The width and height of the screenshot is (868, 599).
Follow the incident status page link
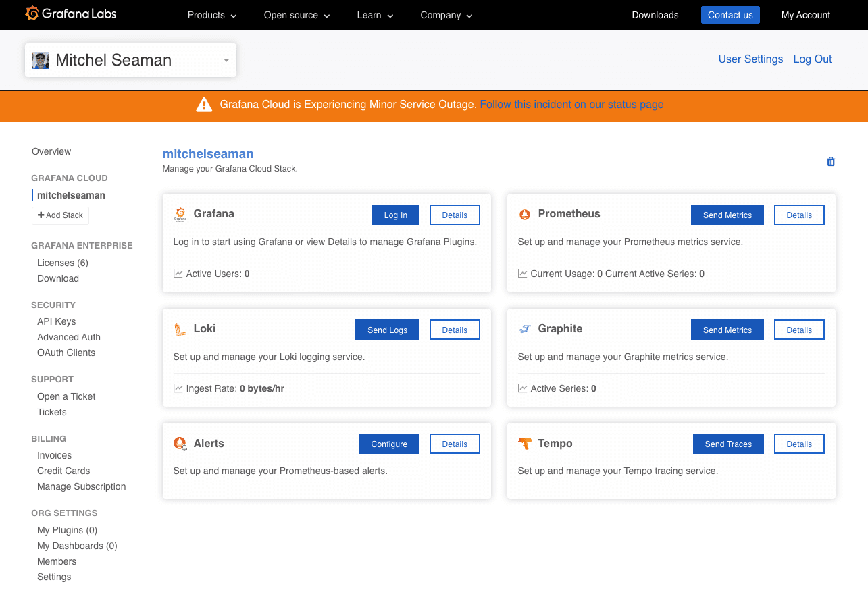pyautogui.click(x=571, y=105)
